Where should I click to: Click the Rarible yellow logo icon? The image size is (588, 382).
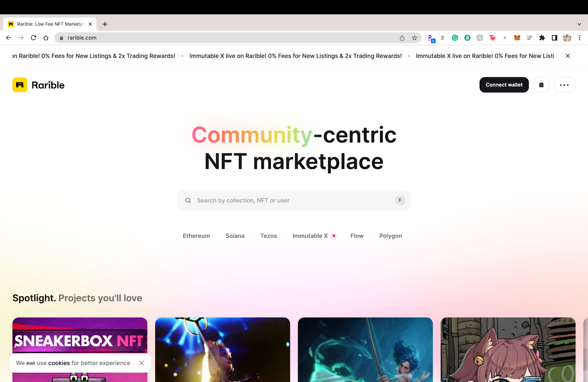20,85
